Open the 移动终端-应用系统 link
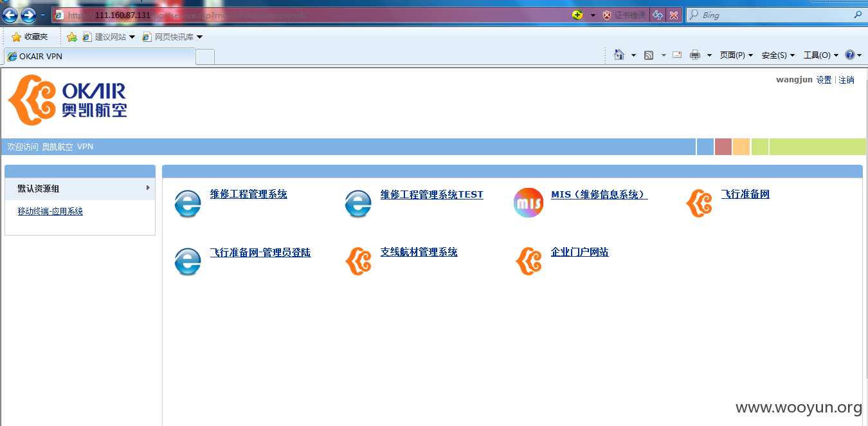The width and height of the screenshot is (868, 426). 50,211
